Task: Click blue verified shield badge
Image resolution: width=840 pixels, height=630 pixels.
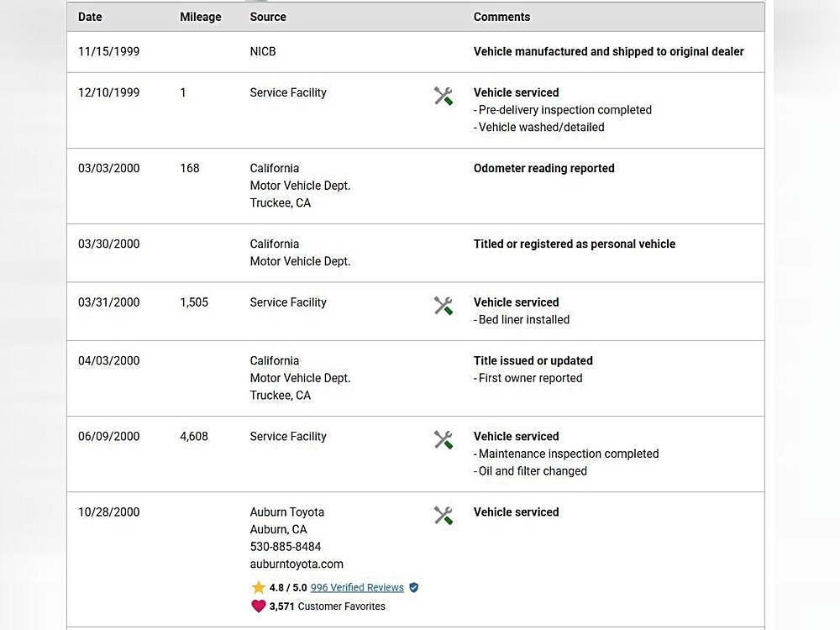Action: click(413, 588)
